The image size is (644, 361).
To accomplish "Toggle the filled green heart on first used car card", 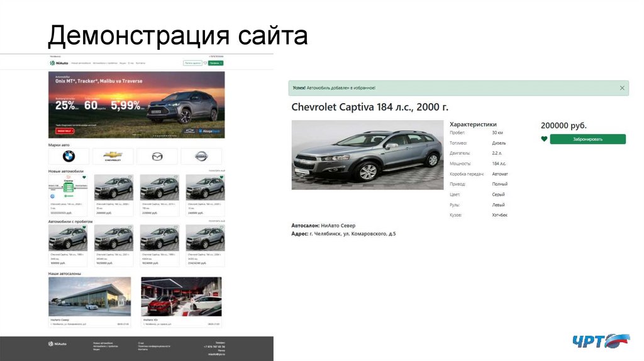I will coord(84,227).
